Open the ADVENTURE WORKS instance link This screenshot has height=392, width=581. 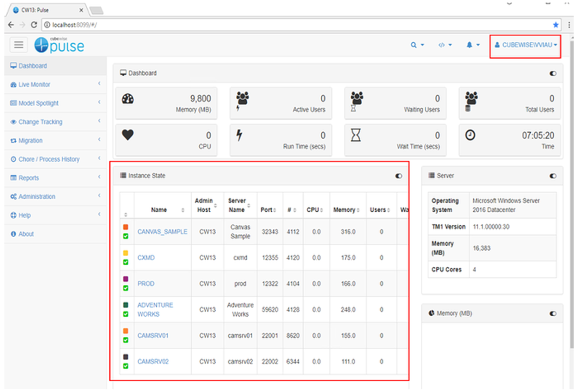click(155, 310)
